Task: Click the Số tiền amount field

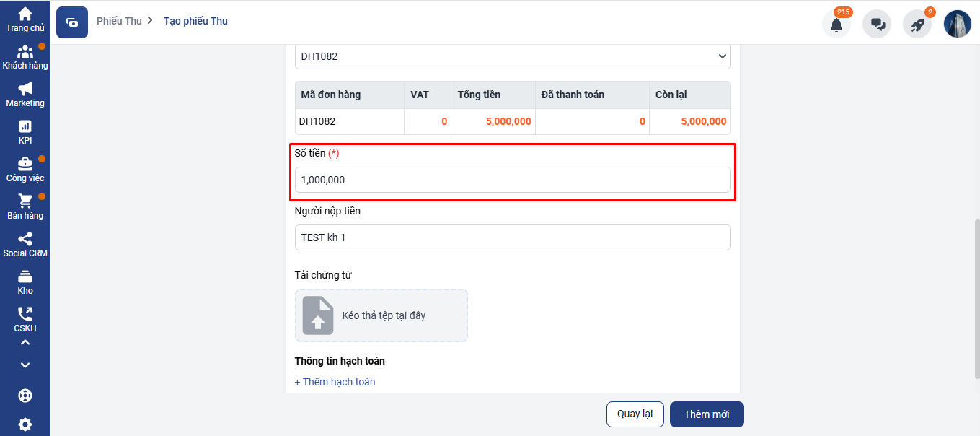Action: [513, 180]
